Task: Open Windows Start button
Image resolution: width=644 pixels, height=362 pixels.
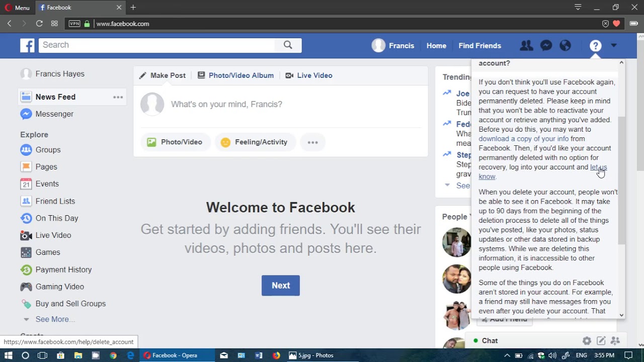Action: point(9,355)
